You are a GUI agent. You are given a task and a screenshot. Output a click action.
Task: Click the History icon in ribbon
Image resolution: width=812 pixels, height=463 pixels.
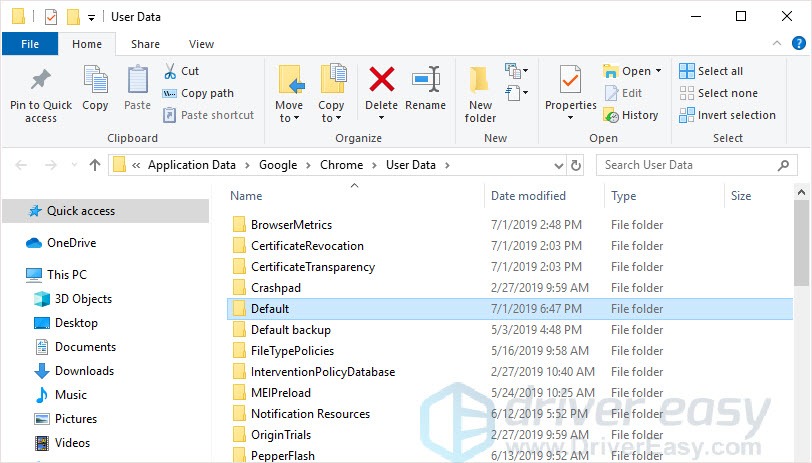pyautogui.click(x=611, y=115)
